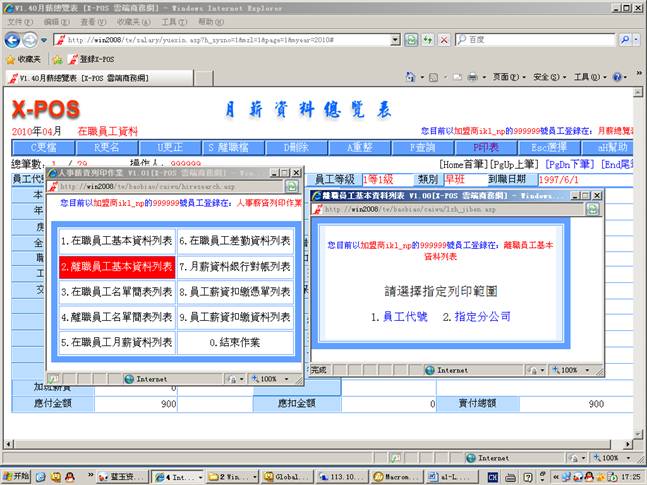Open the 工具(T) menu in menu bar
Screen dimensions: 647x485
173,21
